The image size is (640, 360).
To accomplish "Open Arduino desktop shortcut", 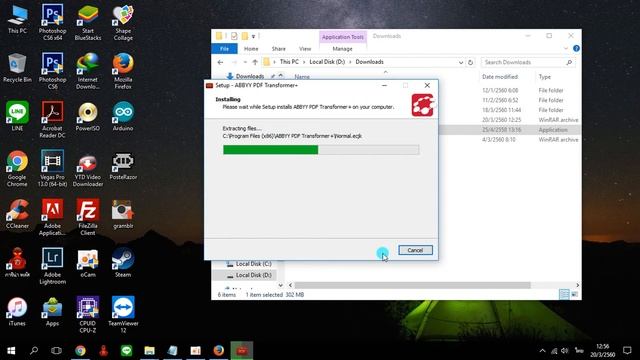I will click(123, 116).
